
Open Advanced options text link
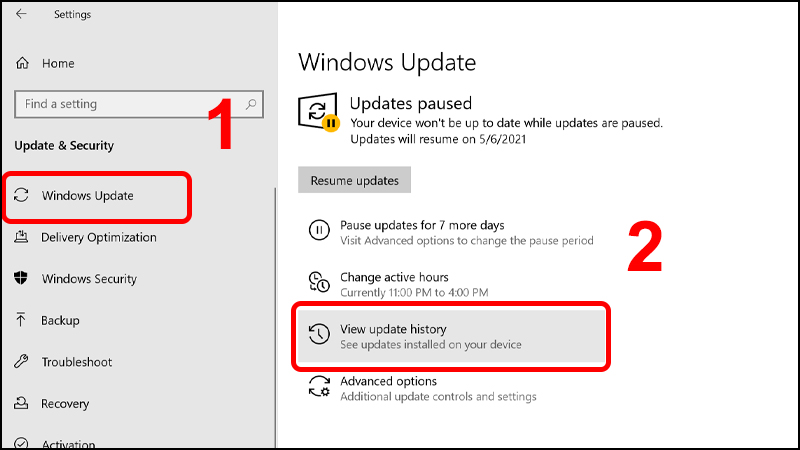[388, 381]
